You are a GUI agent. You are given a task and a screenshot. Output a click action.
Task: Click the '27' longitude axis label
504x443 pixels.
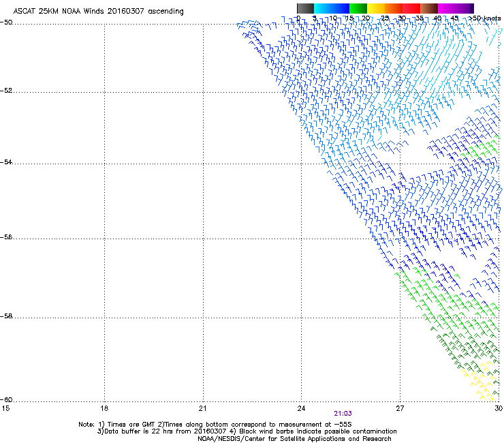pos(400,408)
